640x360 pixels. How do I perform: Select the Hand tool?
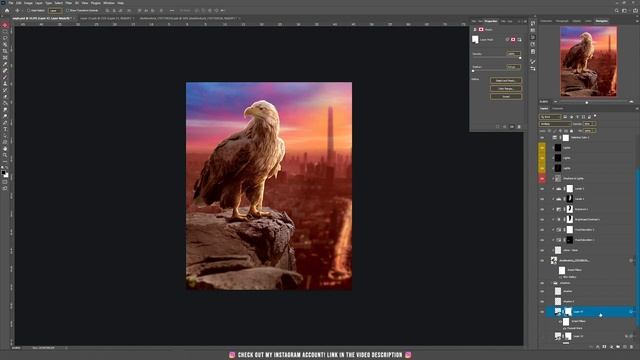click(x=5, y=149)
